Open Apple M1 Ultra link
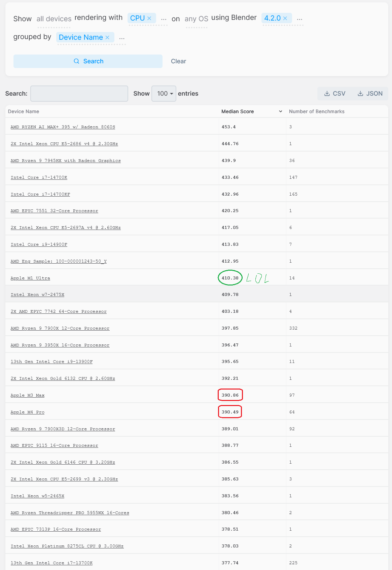 pyautogui.click(x=30, y=278)
